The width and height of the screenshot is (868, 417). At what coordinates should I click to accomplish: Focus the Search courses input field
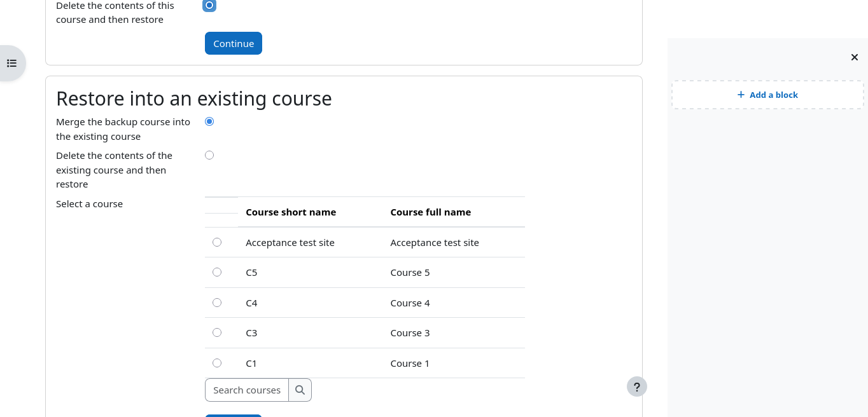pyautogui.click(x=247, y=390)
